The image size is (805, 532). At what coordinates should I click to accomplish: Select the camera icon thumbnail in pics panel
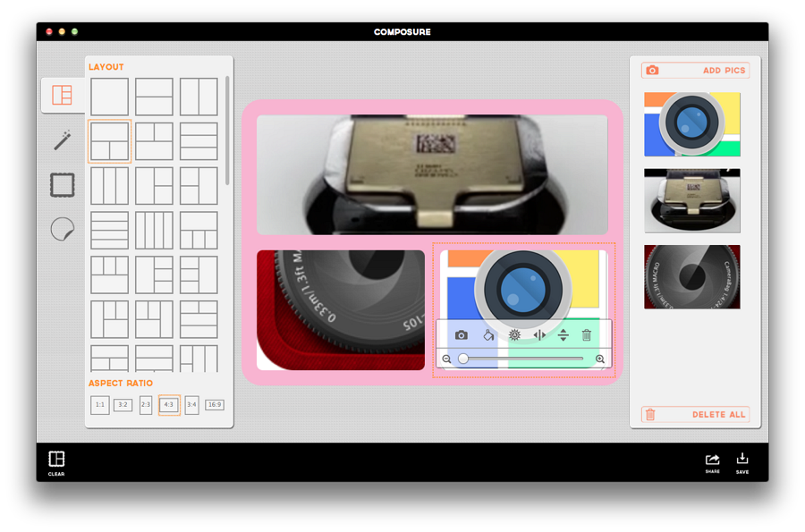click(x=692, y=124)
